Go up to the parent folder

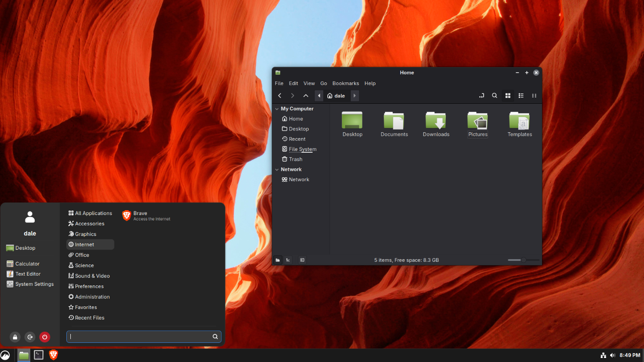pyautogui.click(x=306, y=96)
